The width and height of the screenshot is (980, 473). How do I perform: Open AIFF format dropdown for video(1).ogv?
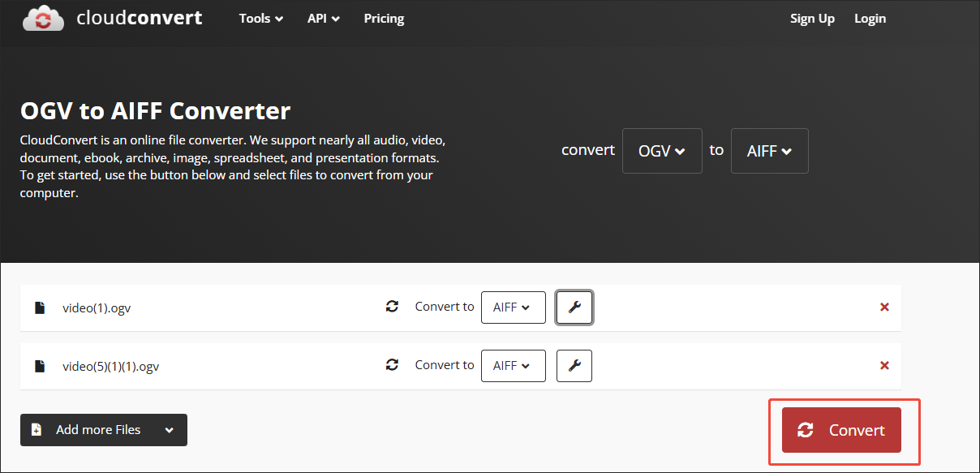tap(513, 307)
